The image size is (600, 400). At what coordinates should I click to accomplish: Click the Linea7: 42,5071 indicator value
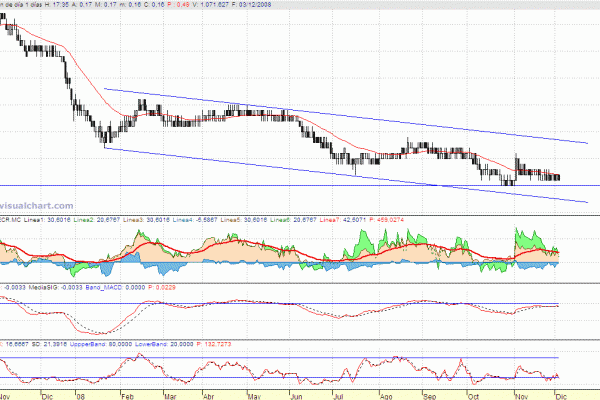coord(338,219)
